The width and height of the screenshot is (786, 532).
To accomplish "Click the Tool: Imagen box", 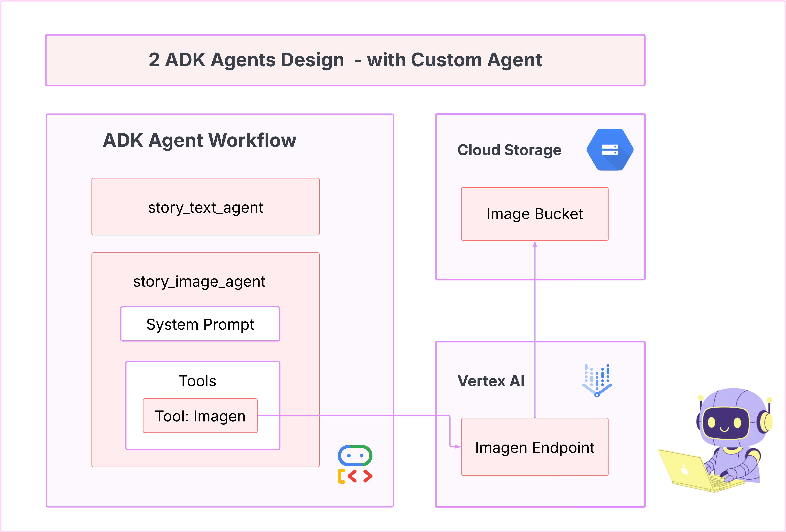I will point(200,416).
